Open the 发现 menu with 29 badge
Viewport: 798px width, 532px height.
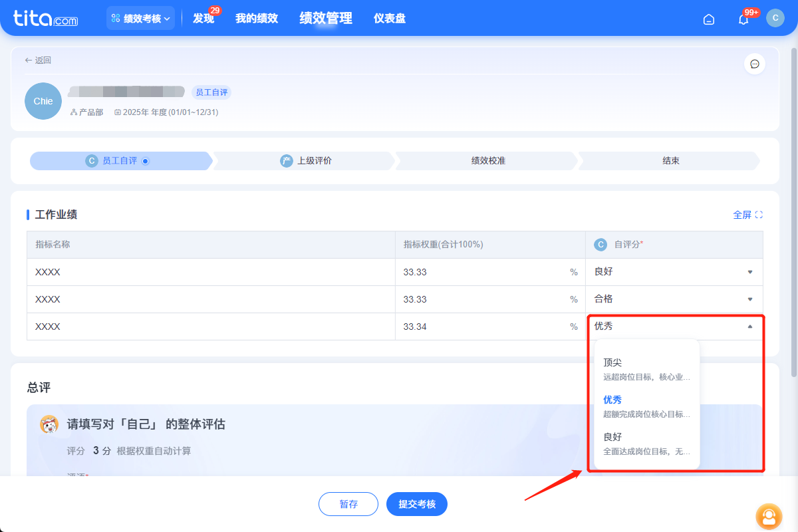tap(203, 18)
